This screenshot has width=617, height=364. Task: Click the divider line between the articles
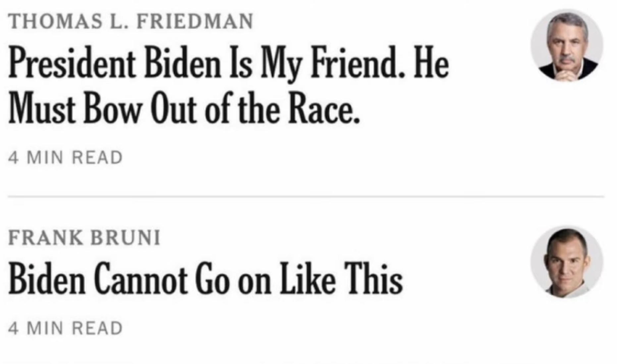[306, 196]
